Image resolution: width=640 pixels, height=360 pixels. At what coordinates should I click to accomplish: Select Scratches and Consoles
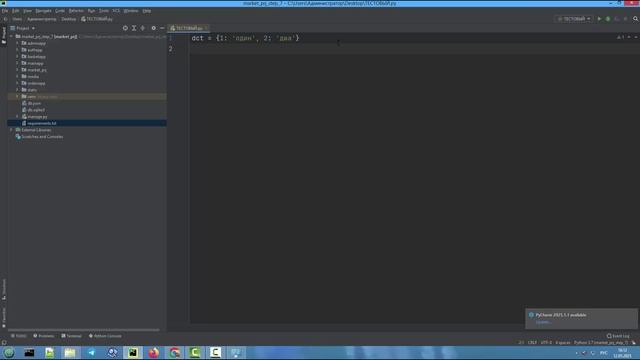coord(42,137)
